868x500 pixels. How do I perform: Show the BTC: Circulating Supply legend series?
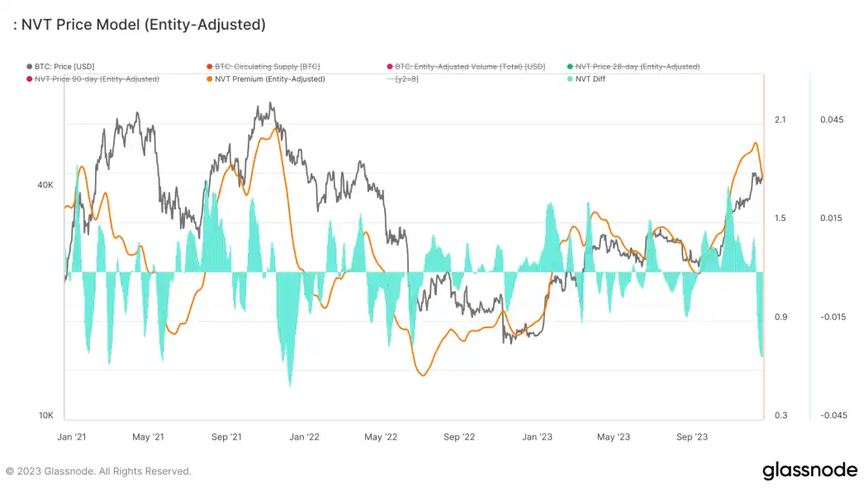(263, 66)
